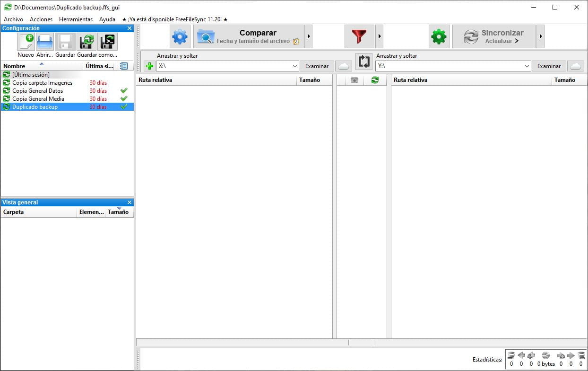Add a folder pair with the green plus
The image size is (588, 371).
click(x=149, y=66)
